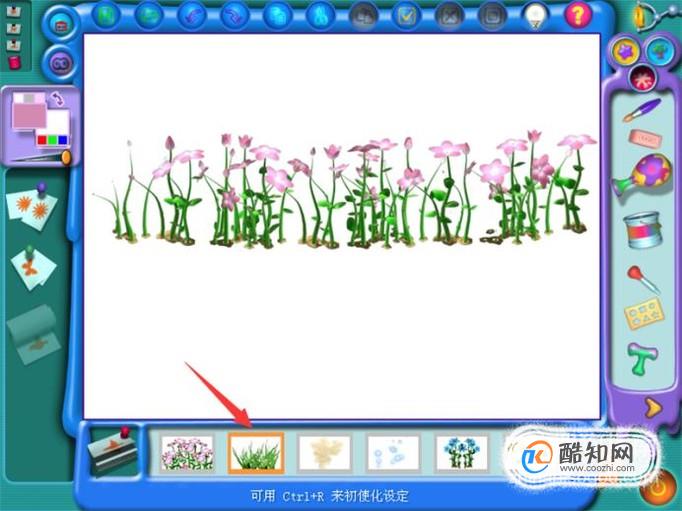Click the redo curved-arrow button
The image size is (682, 511).
tap(235, 16)
